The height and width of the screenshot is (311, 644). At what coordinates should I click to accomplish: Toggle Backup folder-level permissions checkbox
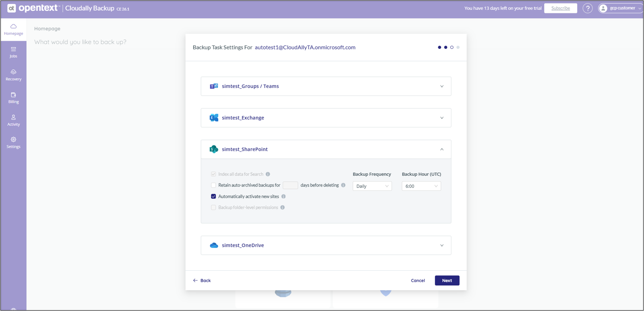point(213,208)
